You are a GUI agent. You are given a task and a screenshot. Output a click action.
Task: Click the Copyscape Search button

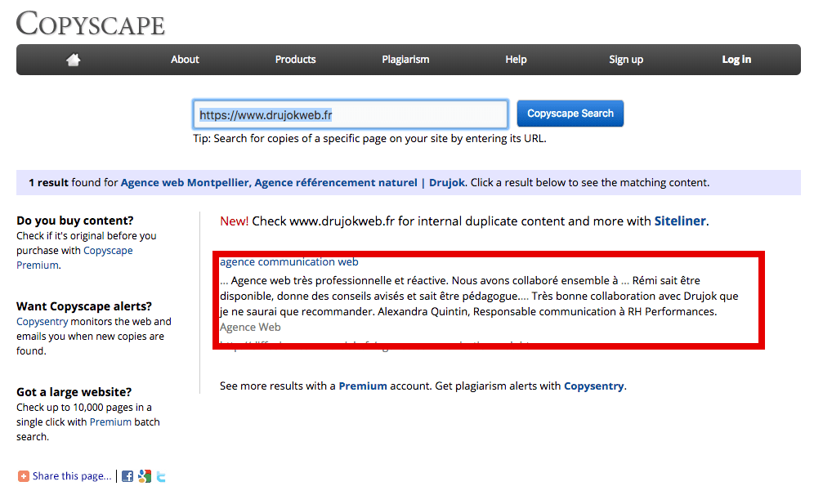(570, 114)
